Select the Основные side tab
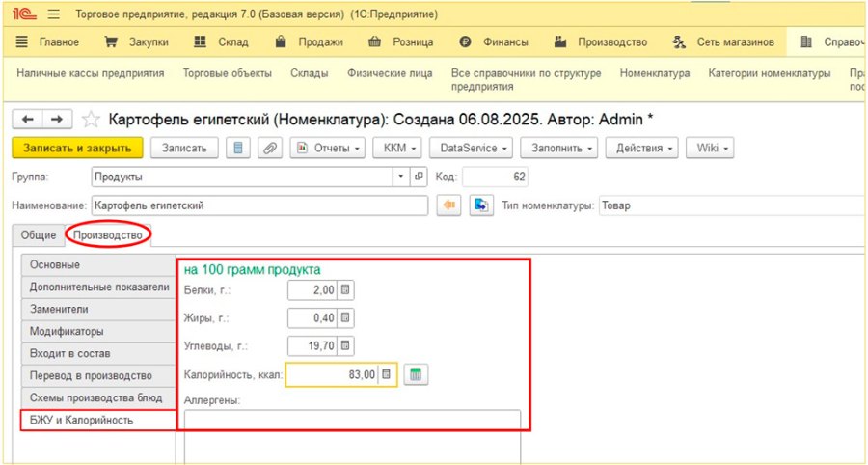Screen dimensions: 868x465 point(98,264)
